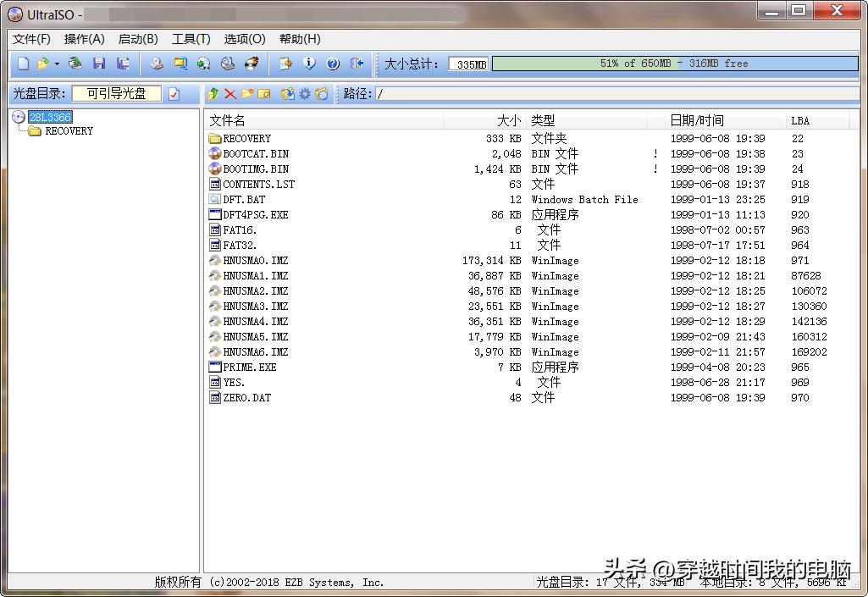Open the 文件(F) menu
This screenshot has height=597, width=868.
30,39
